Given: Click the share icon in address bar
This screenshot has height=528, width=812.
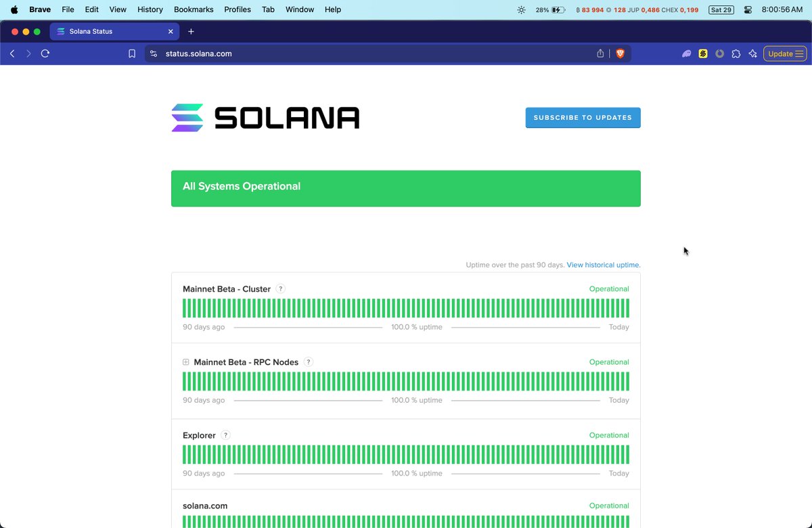Looking at the screenshot, I should 600,53.
